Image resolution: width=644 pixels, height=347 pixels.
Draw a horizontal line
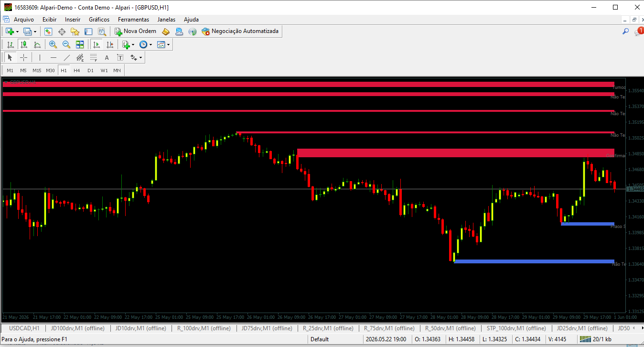point(54,58)
